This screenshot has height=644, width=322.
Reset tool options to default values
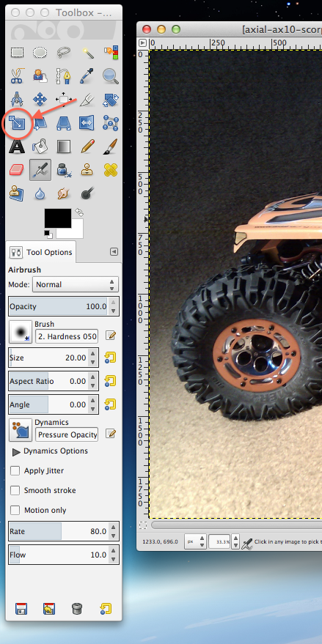[x=106, y=608]
